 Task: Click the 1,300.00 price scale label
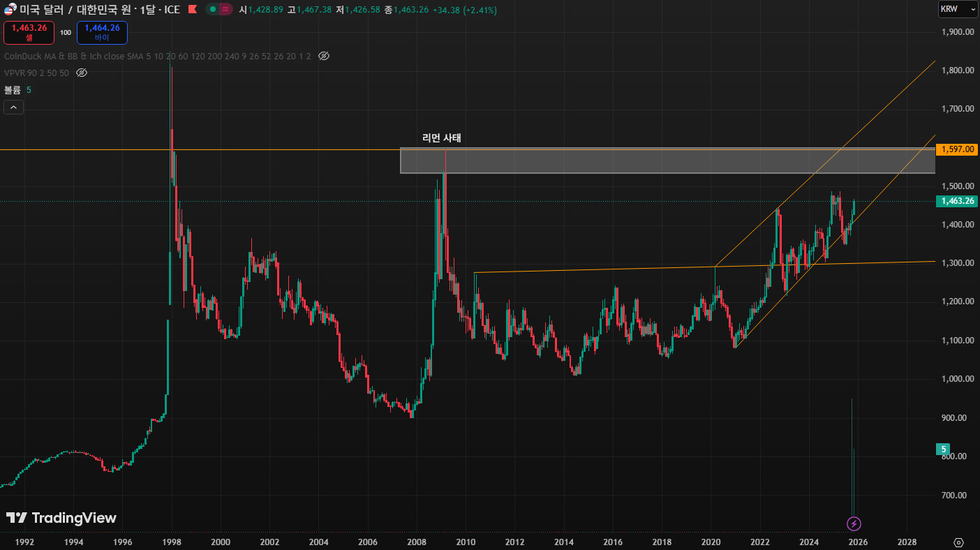pyautogui.click(x=957, y=263)
